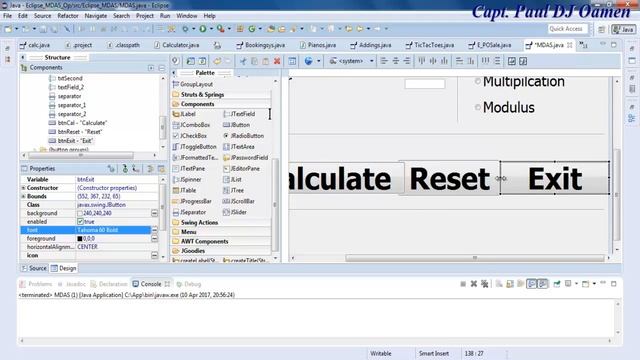This screenshot has height=360, width=640.
Task: Click the Java perspective button
Action: [623, 29]
